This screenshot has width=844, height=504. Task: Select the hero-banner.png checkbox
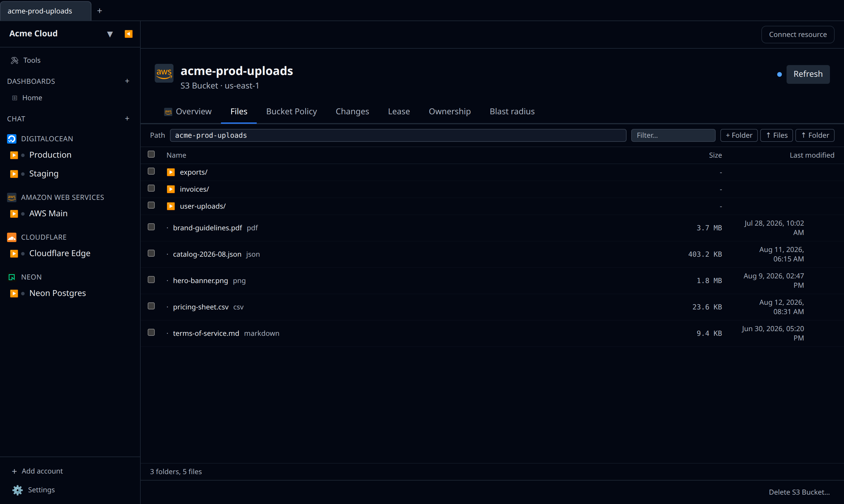[x=152, y=280]
